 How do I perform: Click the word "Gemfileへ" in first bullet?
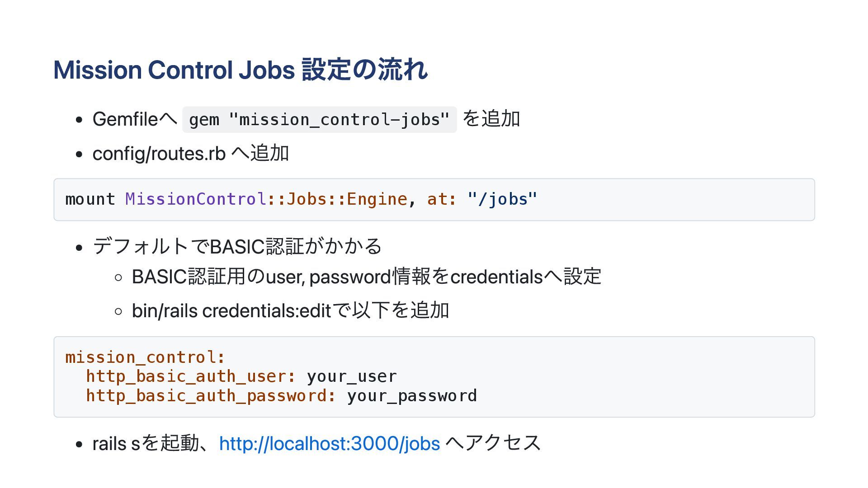[x=134, y=119]
